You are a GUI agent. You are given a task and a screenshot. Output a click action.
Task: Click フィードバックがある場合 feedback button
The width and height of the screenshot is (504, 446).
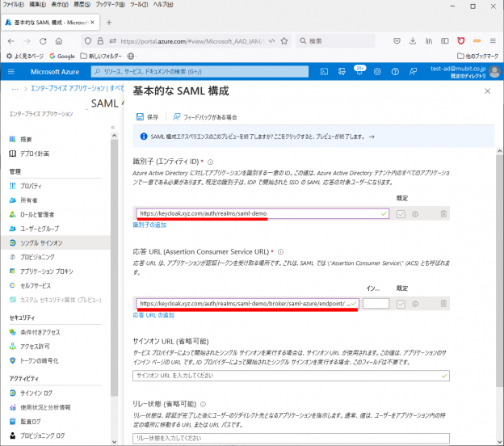[205, 117]
